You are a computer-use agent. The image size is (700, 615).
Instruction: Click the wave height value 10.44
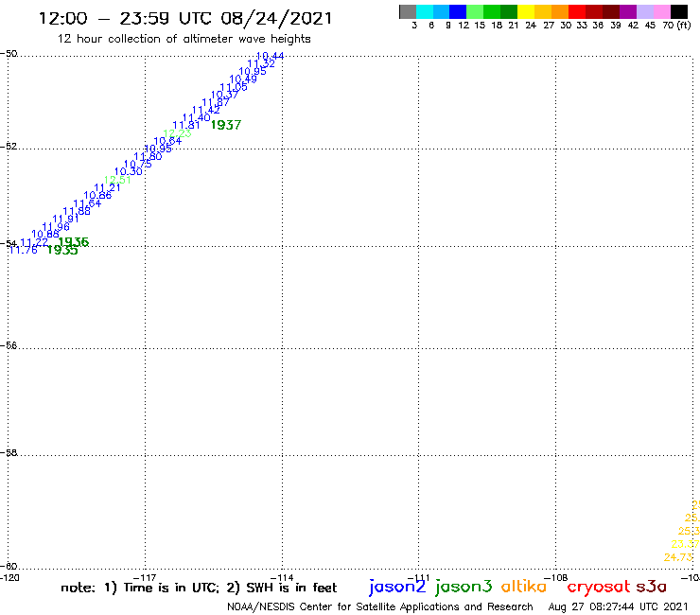coord(270,56)
